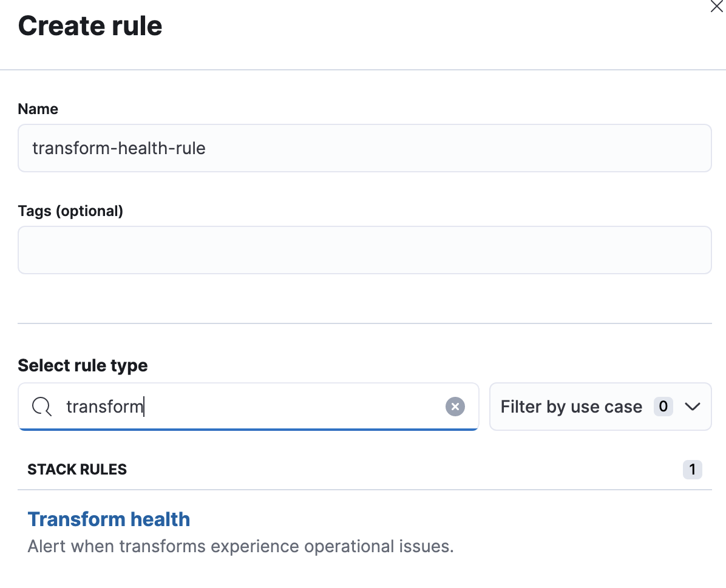Screen dimensions: 726x588
Task: Click the close X to dismiss Create rule flyout
Action: click(x=717, y=7)
